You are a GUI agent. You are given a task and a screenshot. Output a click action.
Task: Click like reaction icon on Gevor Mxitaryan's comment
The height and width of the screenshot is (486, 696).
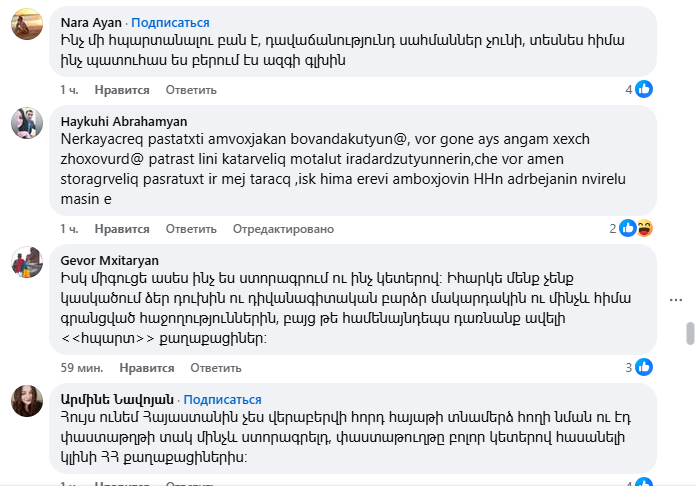click(644, 367)
